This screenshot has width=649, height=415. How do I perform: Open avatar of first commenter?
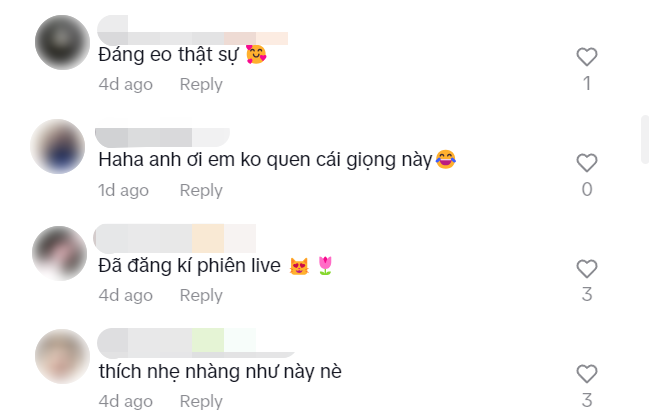[62, 42]
